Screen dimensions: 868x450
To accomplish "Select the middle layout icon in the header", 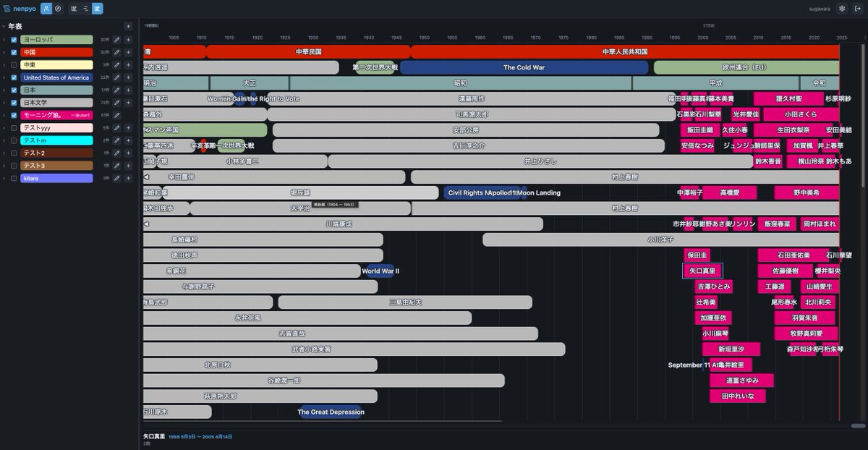I will tap(86, 9).
